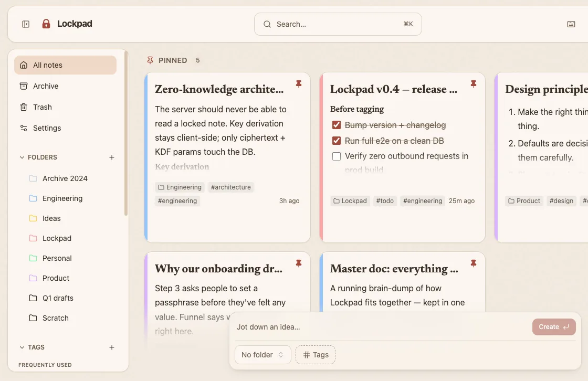
Task: Go to Archive in sidebar
Action: tap(65, 86)
